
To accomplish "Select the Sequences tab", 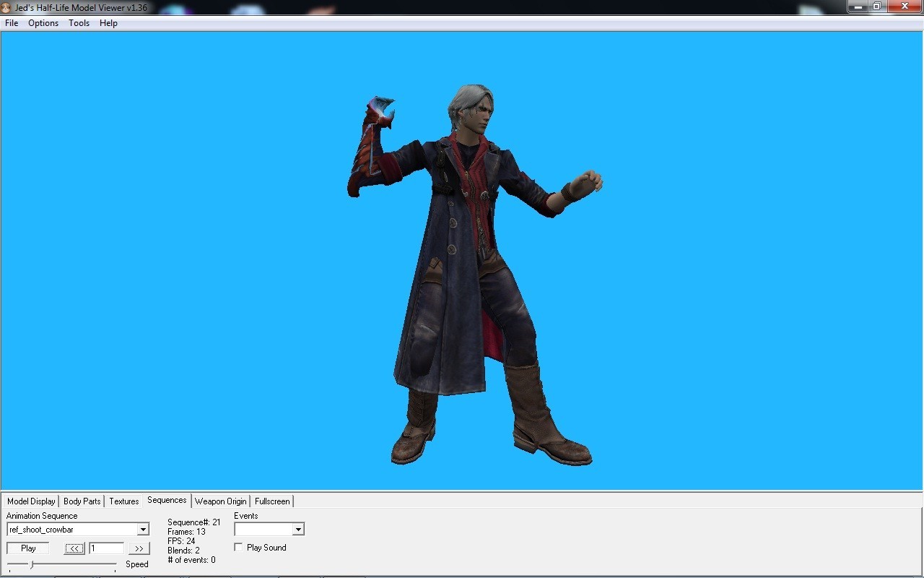I will pyautogui.click(x=167, y=500).
